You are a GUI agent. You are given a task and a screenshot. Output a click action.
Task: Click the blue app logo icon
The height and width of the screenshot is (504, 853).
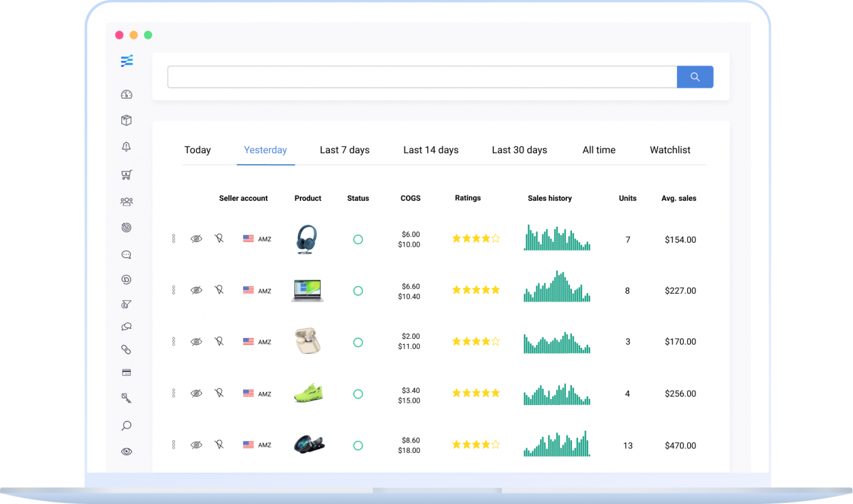(127, 61)
